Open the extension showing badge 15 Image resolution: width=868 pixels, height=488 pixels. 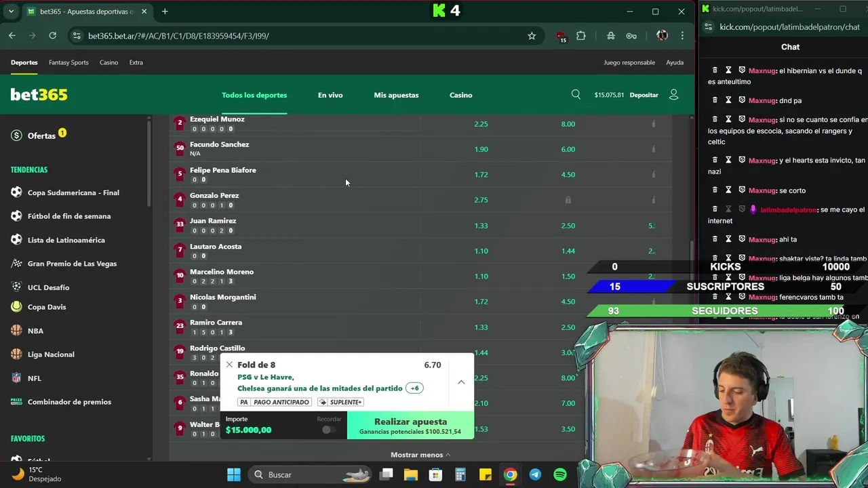tap(561, 37)
